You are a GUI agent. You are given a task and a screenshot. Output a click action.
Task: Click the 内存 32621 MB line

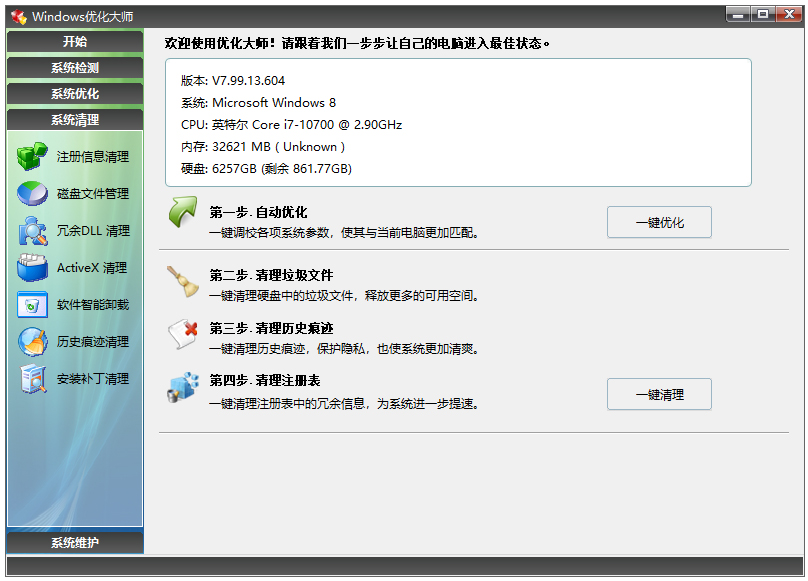click(263, 147)
